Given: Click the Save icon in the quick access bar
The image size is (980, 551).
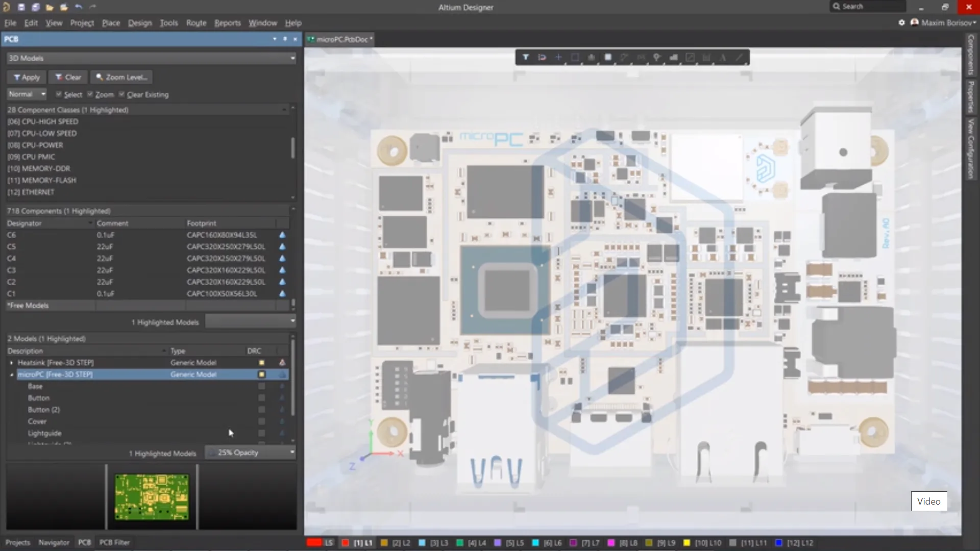Looking at the screenshot, I should (21, 7).
